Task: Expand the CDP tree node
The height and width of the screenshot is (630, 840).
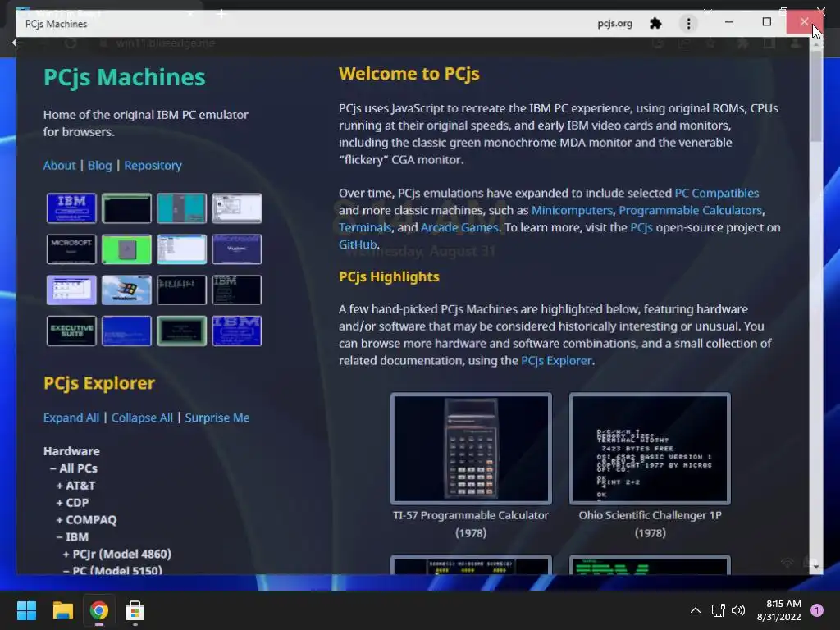Action: click(x=72, y=503)
